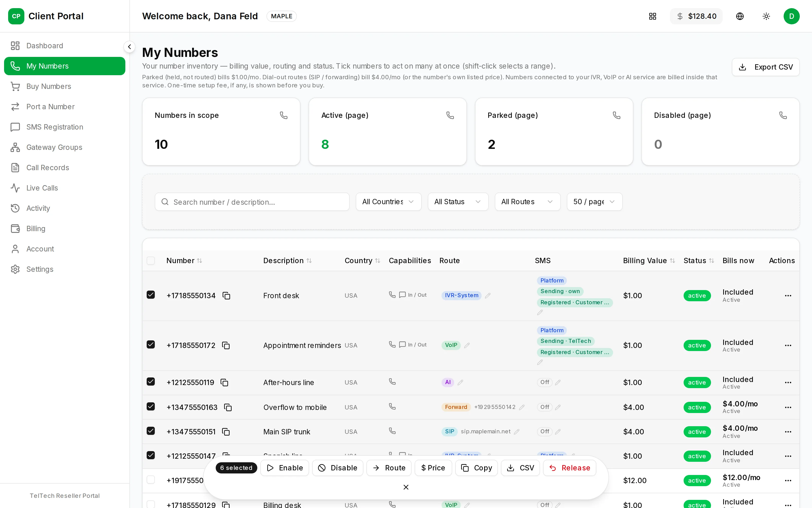The image size is (812, 508).
Task: Open actions menu for Main SIP trunk row
Action: coord(788,432)
